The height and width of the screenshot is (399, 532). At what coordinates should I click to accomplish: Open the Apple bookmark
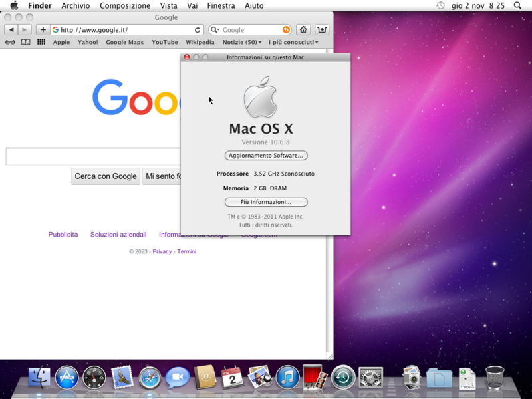coord(61,42)
